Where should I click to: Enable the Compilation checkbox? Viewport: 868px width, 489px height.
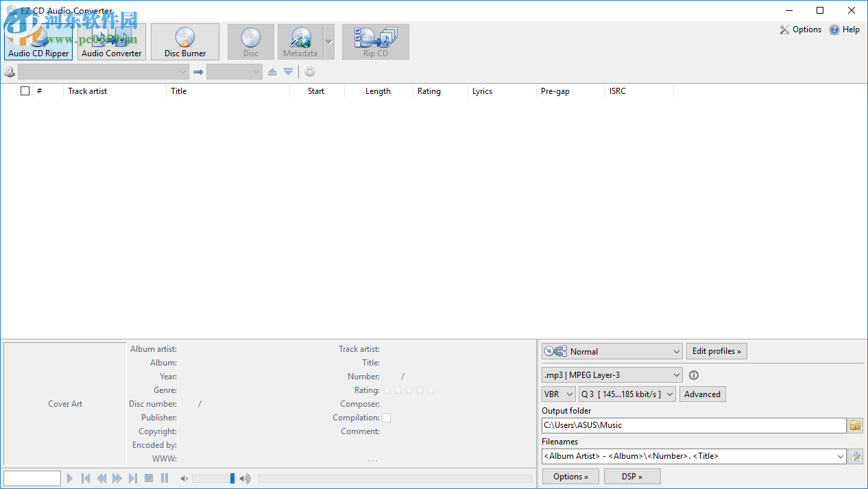coord(386,418)
